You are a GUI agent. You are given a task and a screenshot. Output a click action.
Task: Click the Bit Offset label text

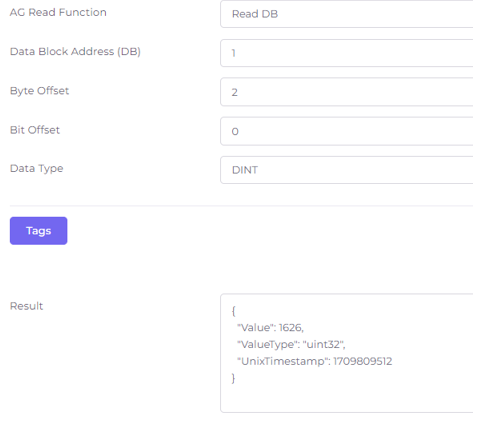click(x=35, y=130)
